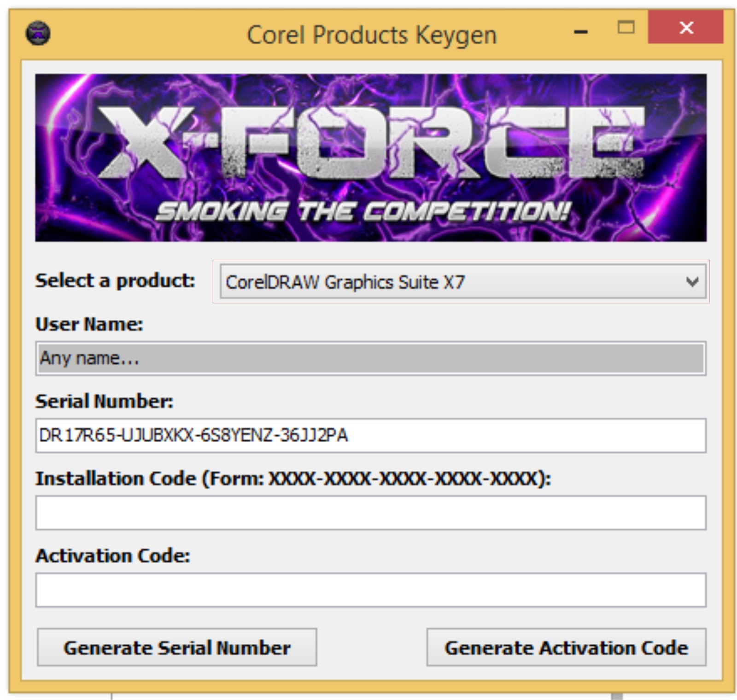The height and width of the screenshot is (700, 737).
Task: Close the Corel Products Keygen window
Action: click(685, 28)
